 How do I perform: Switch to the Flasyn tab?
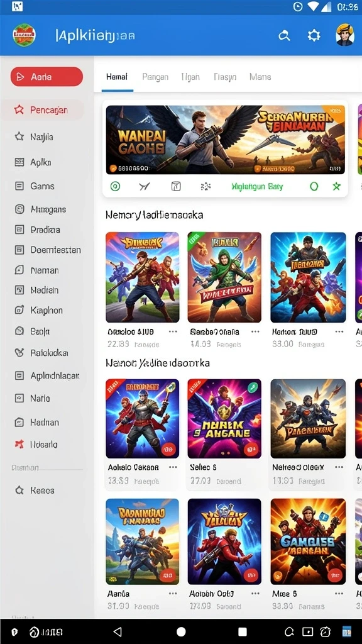[225, 77]
